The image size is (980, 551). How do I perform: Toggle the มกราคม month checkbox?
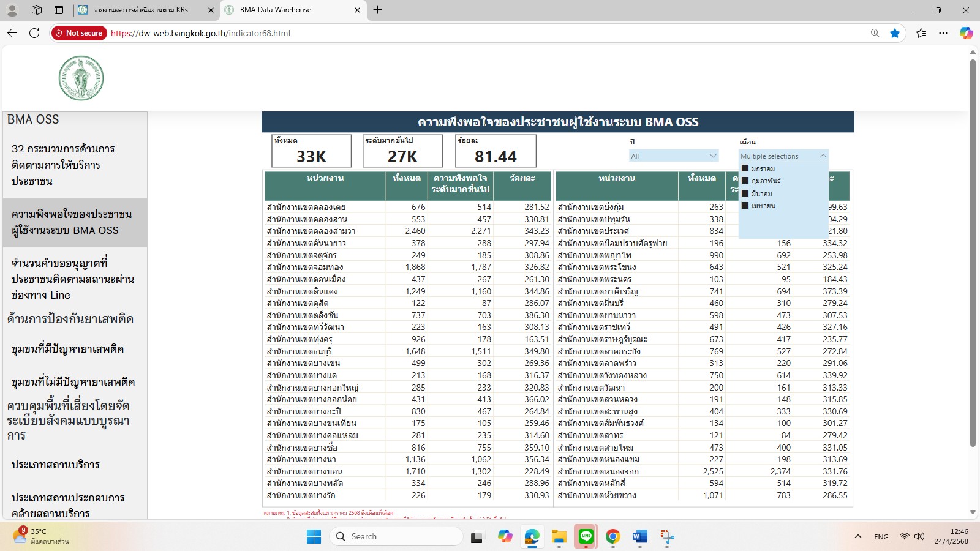(x=745, y=168)
